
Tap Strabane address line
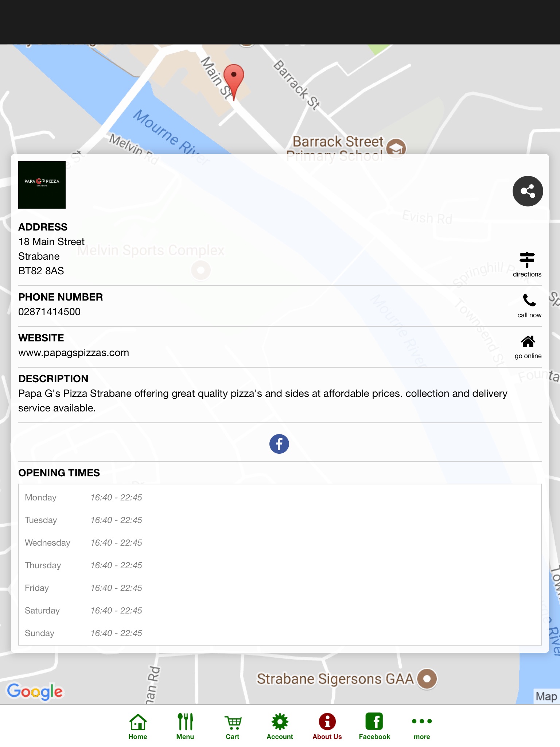point(39,256)
